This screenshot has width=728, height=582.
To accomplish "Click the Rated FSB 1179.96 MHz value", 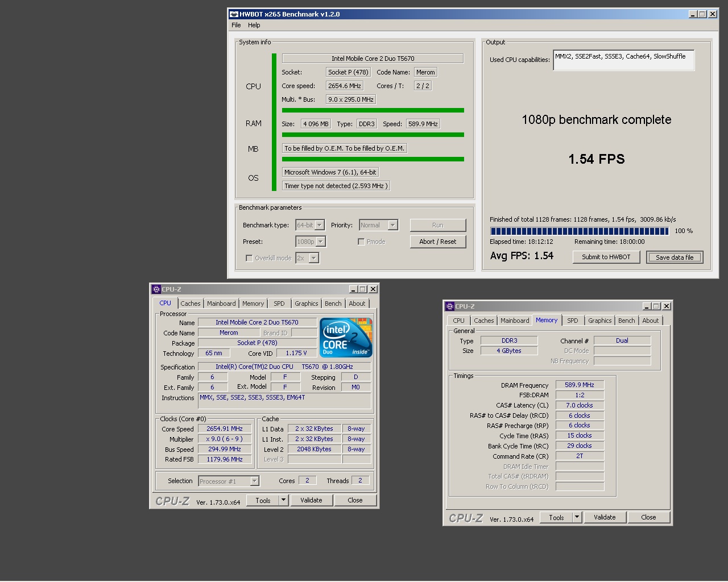I will click(225, 459).
